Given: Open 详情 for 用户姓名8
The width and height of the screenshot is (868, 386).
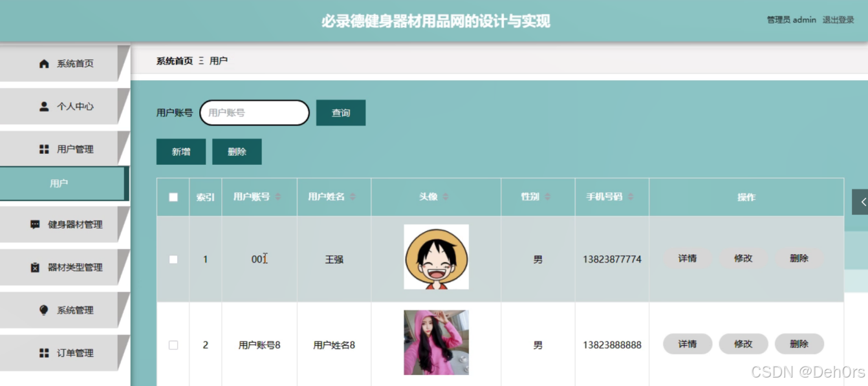Looking at the screenshot, I should pos(688,344).
